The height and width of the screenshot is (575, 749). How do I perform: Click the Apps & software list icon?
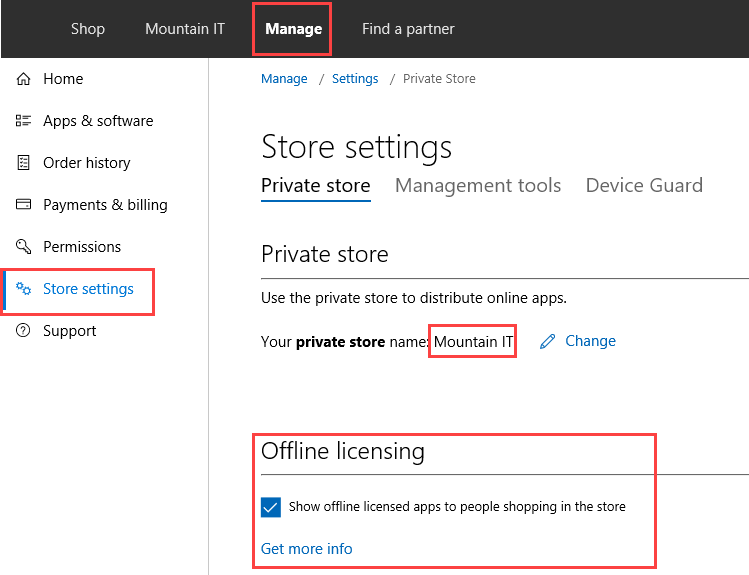point(24,121)
